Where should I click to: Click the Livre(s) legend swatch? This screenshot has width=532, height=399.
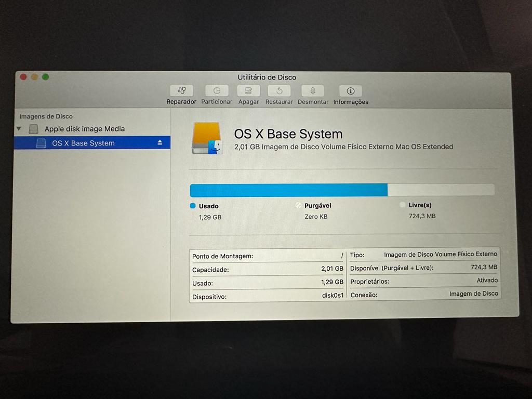(x=403, y=205)
